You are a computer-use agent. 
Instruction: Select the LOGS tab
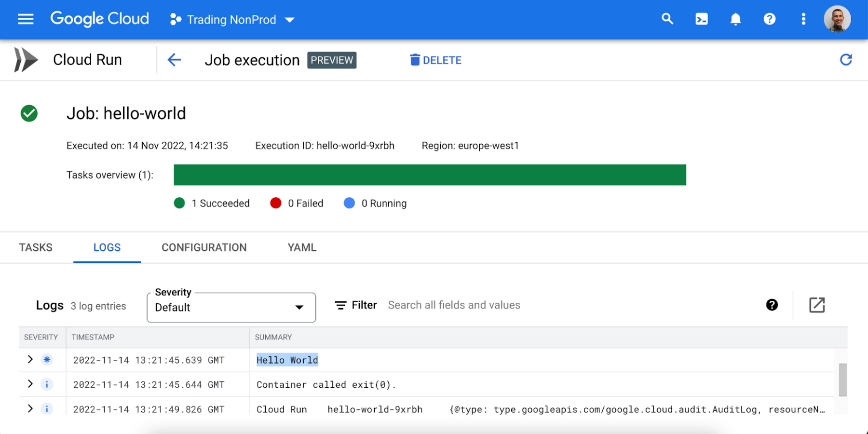coord(107,247)
